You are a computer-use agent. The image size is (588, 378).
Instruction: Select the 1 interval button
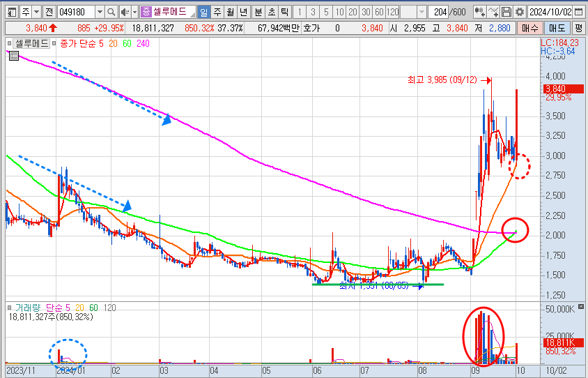tap(300, 13)
